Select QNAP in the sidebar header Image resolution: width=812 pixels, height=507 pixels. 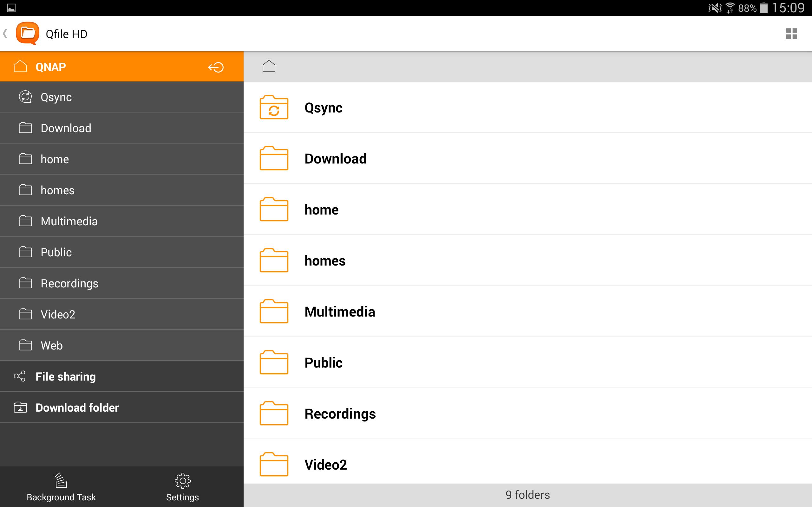pos(50,67)
